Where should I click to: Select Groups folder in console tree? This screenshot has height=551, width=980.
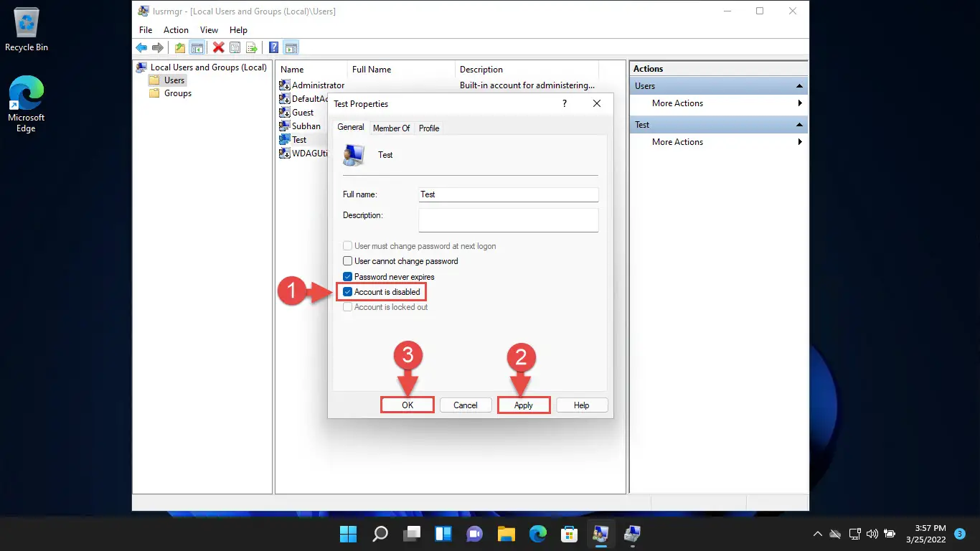tap(171, 93)
